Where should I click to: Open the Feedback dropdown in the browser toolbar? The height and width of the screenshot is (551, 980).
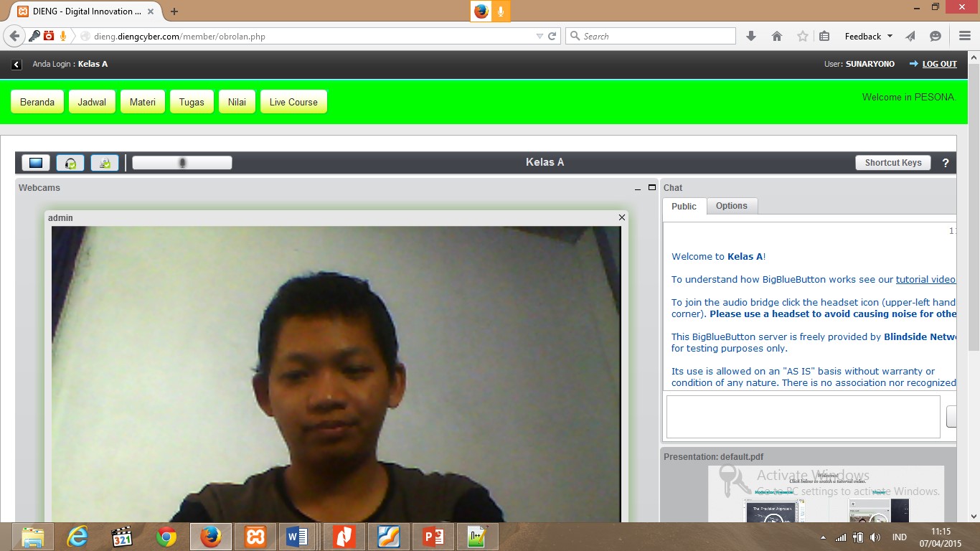coord(867,35)
